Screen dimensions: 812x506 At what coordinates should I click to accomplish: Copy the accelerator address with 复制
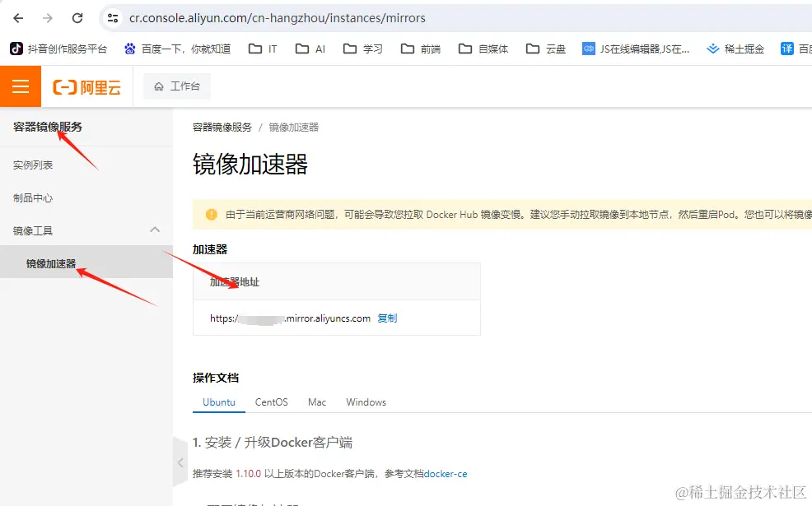[x=387, y=318]
